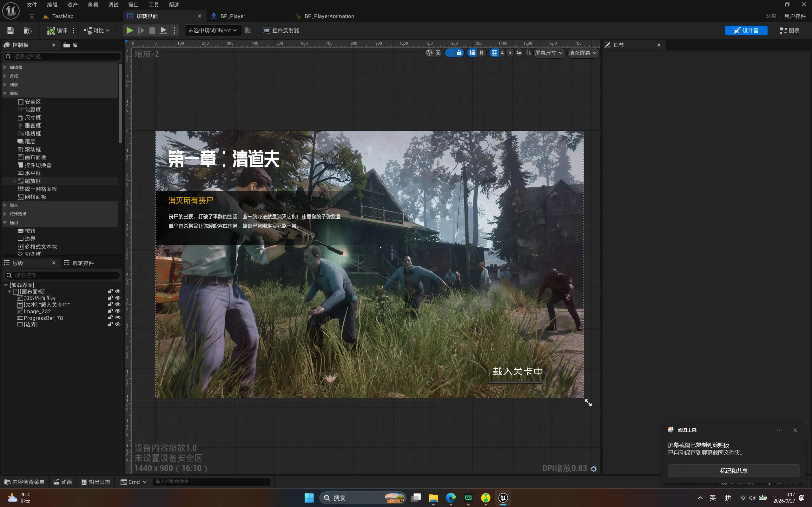The width and height of the screenshot is (812, 507).
Task: Open the 填充屏幕 fill screen dropdown
Action: coord(583,53)
